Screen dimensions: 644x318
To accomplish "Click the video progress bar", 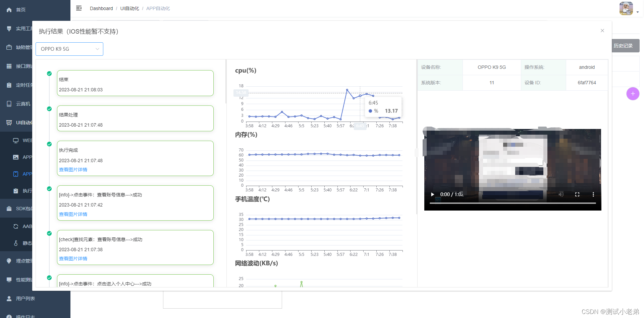I will point(513,203).
